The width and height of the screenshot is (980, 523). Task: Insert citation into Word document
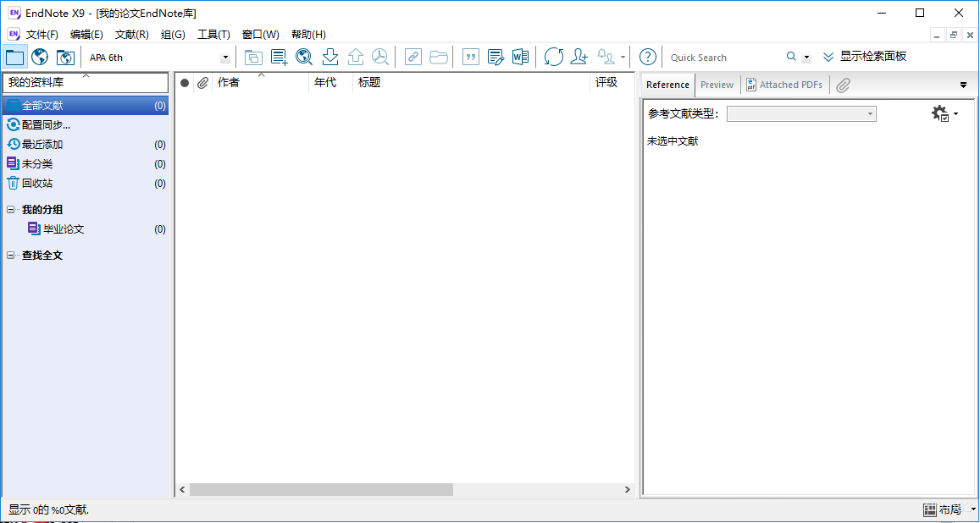pyautogui.click(x=470, y=57)
